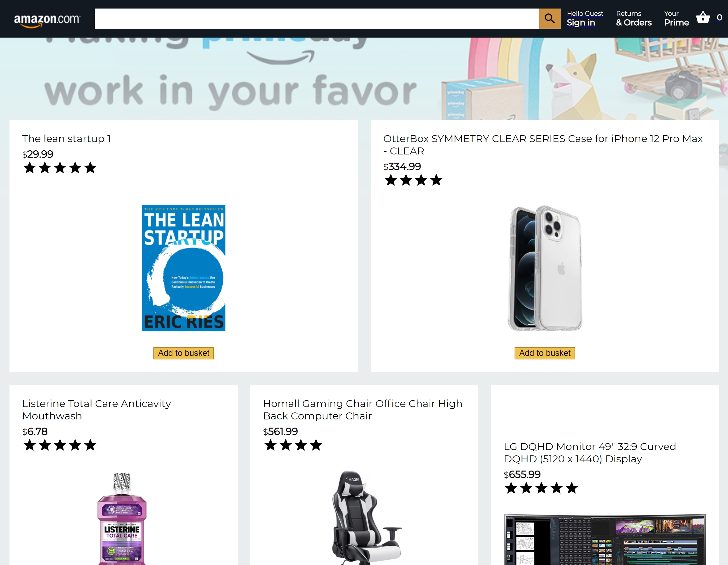
Task: Focus the search input field
Action: pyautogui.click(x=317, y=18)
